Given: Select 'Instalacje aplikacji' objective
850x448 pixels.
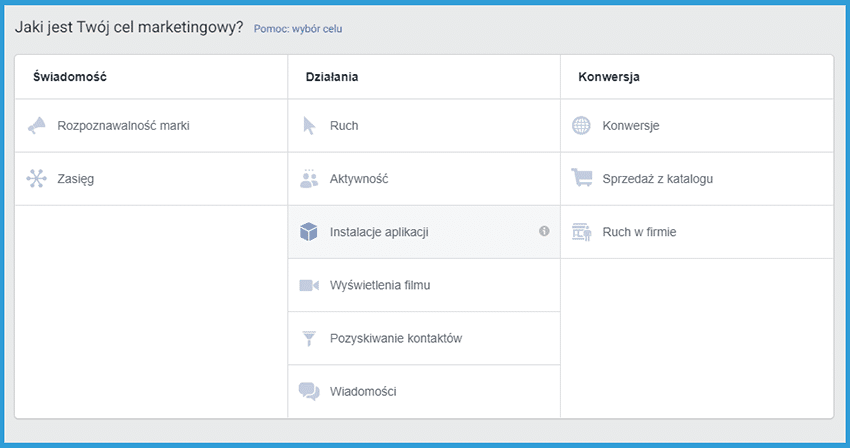Looking at the screenshot, I should pyautogui.click(x=424, y=232).
